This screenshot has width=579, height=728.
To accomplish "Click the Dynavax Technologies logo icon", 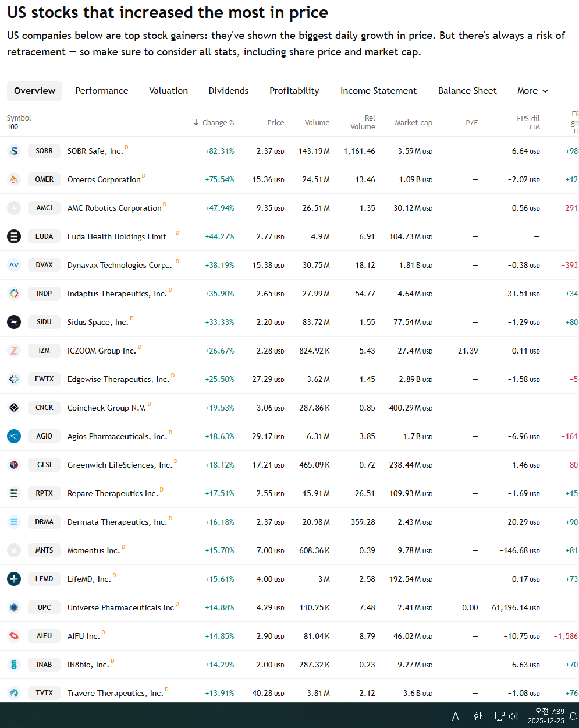I will pyautogui.click(x=14, y=265).
